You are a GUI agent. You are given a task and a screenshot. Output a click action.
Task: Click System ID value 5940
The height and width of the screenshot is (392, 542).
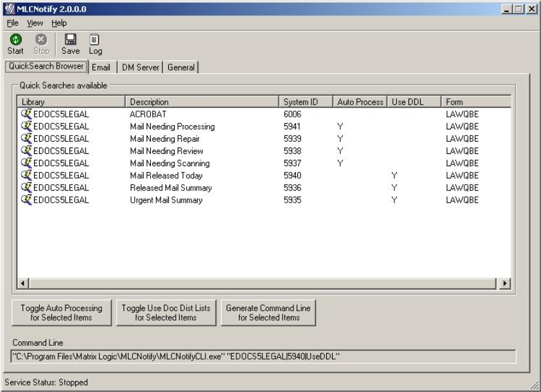292,175
